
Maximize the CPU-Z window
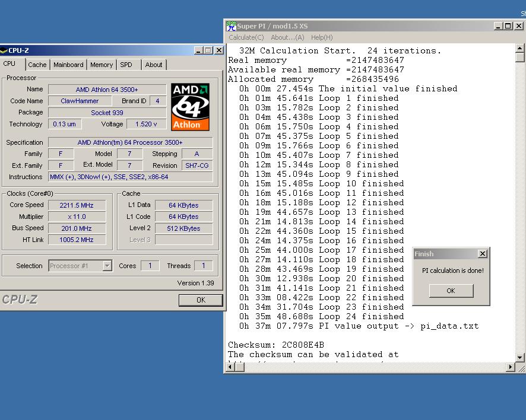coord(208,50)
